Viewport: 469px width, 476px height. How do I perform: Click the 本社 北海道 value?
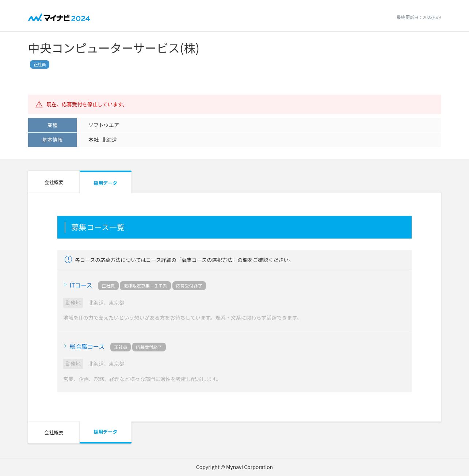point(103,140)
